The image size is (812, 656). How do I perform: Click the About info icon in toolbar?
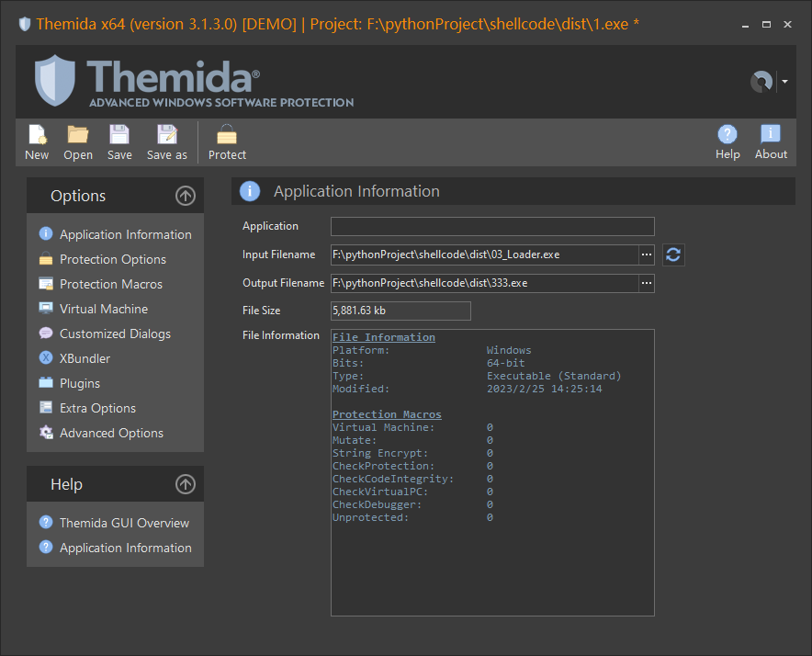[x=770, y=134]
